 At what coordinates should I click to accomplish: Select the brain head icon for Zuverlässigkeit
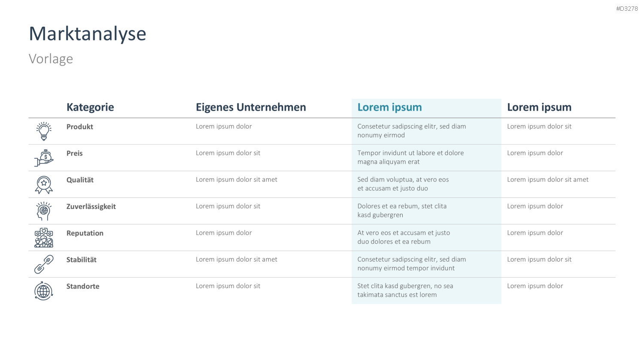click(44, 211)
